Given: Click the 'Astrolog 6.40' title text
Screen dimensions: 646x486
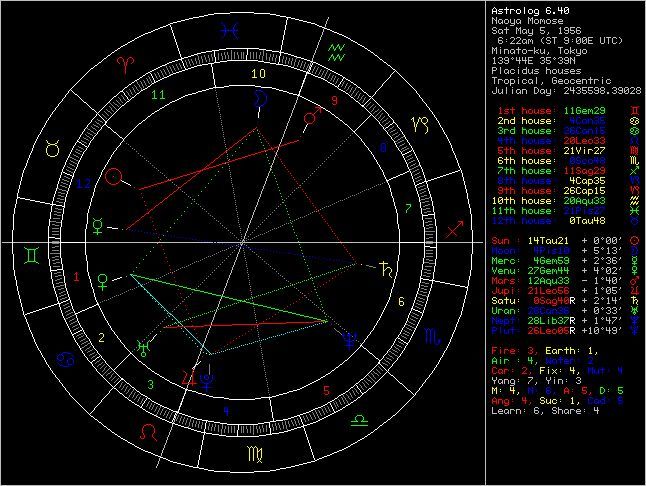Looking at the screenshot, I should [x=530, y=11].
